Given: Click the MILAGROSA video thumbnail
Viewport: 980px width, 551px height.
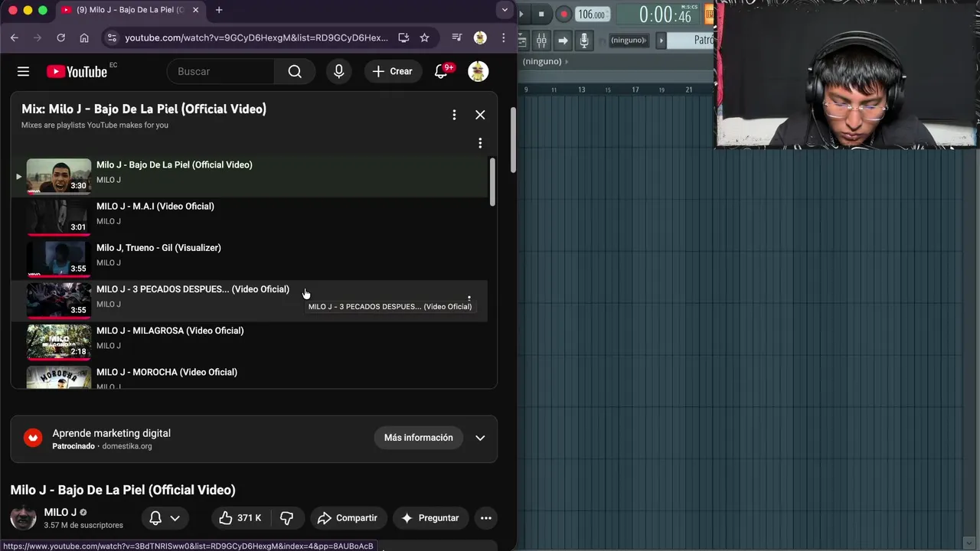Looking at the screenshot, I should [59, 341].
